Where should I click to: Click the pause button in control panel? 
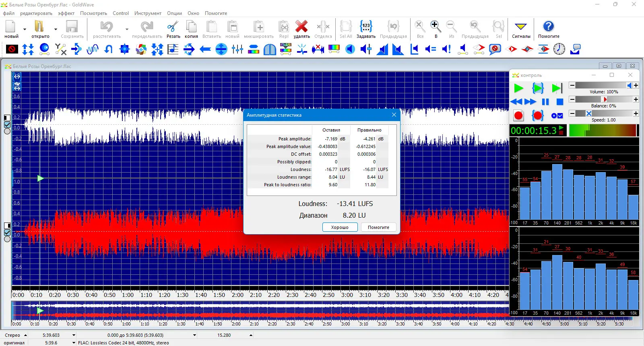coord(545,102)
